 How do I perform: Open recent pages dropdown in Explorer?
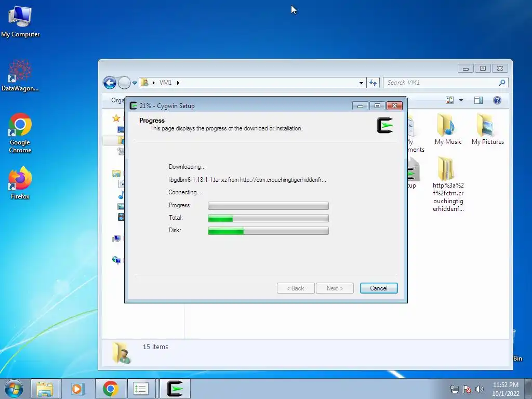click(135, 83)
